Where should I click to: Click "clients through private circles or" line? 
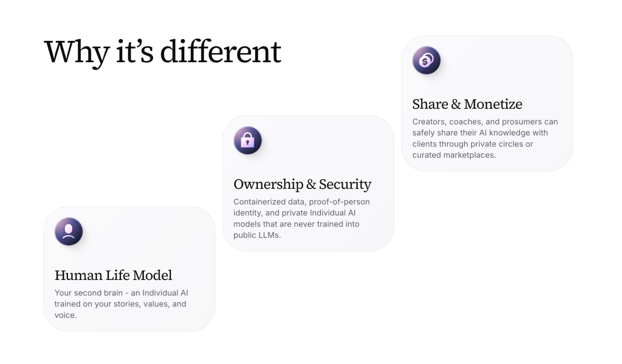click(x=472, y=143)
